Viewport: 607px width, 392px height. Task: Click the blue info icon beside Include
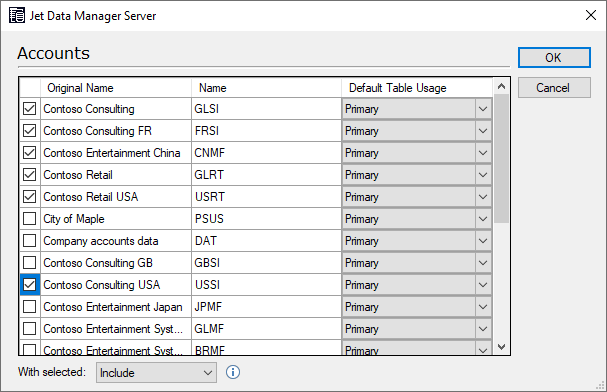(233, 372)
